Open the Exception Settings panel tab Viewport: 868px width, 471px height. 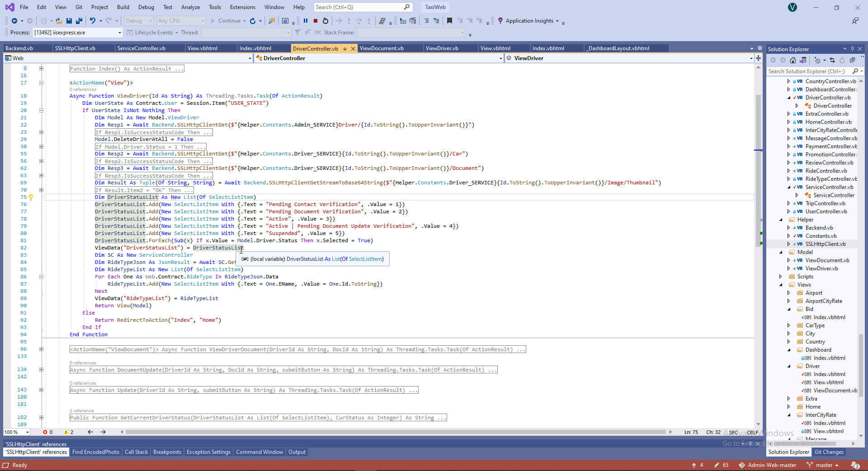click(208, 452)
